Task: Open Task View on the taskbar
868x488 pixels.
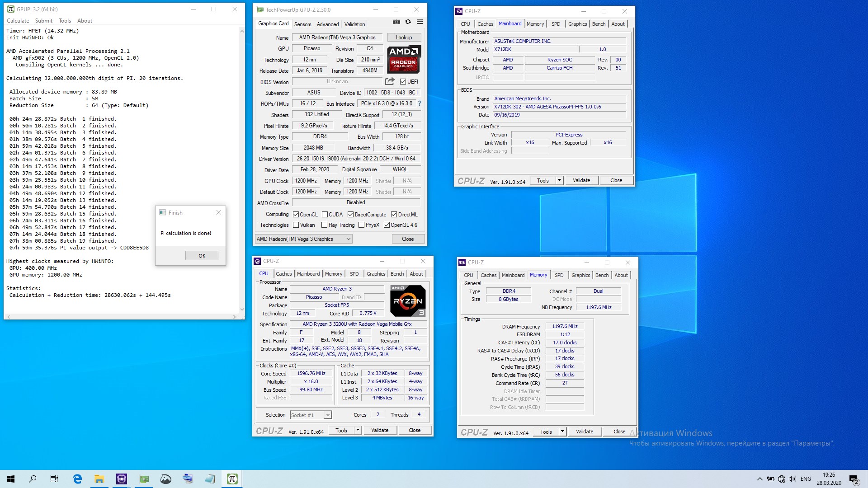Action: [54, 479]
